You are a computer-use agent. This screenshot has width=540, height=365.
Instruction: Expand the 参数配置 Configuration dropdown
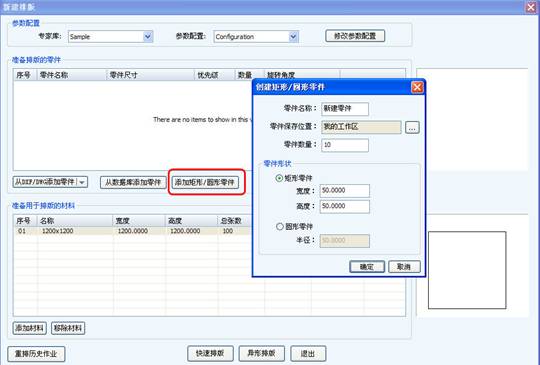point(293,36)
